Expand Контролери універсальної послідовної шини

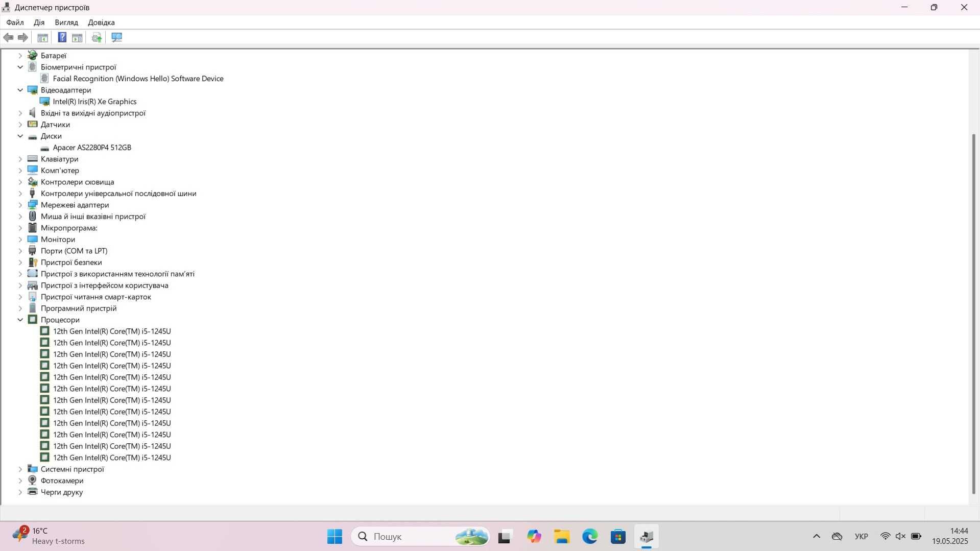[x=20, y=194]
